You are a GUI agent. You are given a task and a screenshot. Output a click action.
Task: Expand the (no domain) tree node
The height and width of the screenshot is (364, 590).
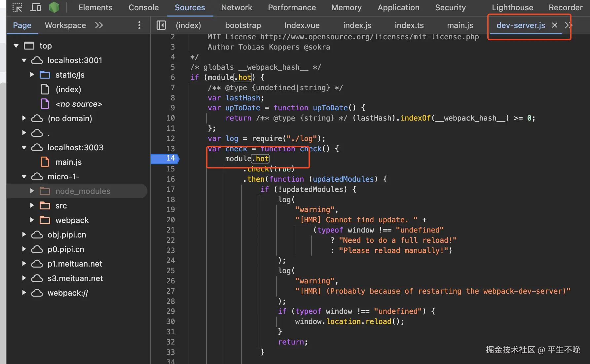click(24, 118)
